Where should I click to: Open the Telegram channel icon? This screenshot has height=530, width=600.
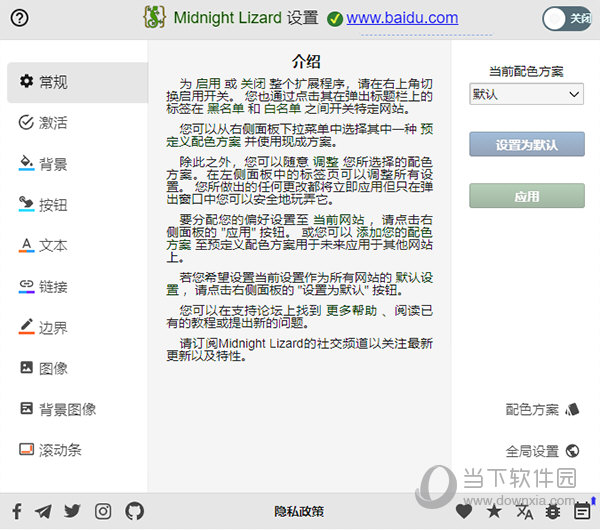43,511
